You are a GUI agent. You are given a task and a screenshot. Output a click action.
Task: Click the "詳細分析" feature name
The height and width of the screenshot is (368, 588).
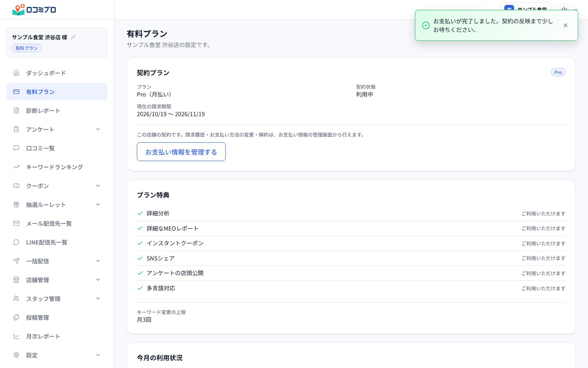click(x=158, y=213)
